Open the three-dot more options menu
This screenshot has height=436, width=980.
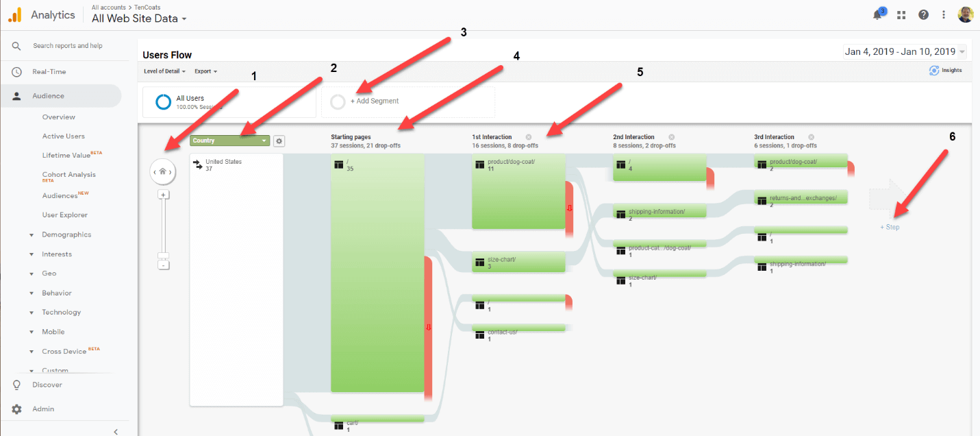click(x=944, y=14)
